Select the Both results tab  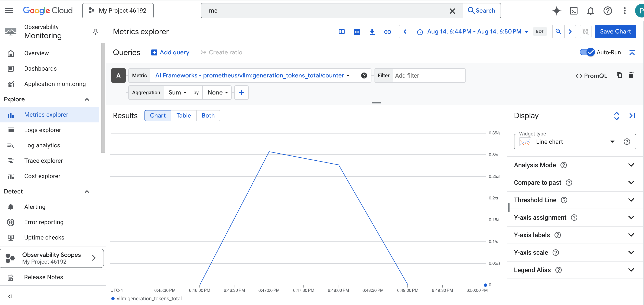tap(208, 116)
